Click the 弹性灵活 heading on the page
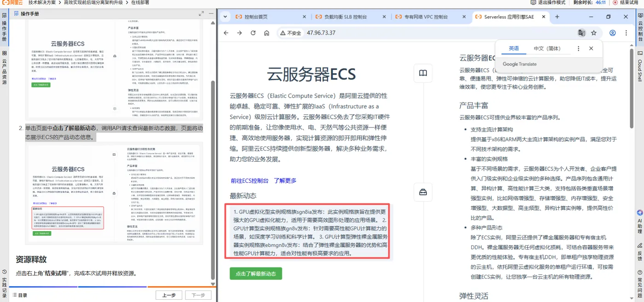Viewport: 644px width, 302px height. pyautogui.click(x=474, y=296)
